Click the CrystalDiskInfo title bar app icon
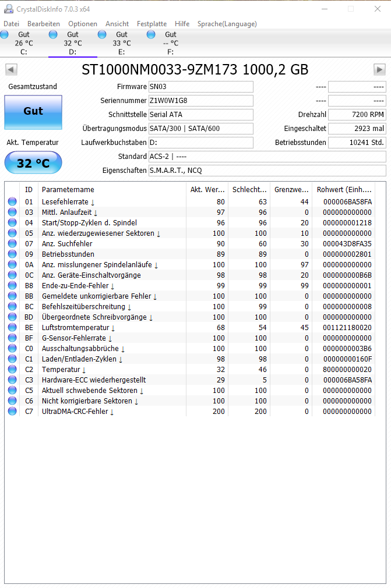Viewport: 391px width, 588px height. [x=9, y=9]
